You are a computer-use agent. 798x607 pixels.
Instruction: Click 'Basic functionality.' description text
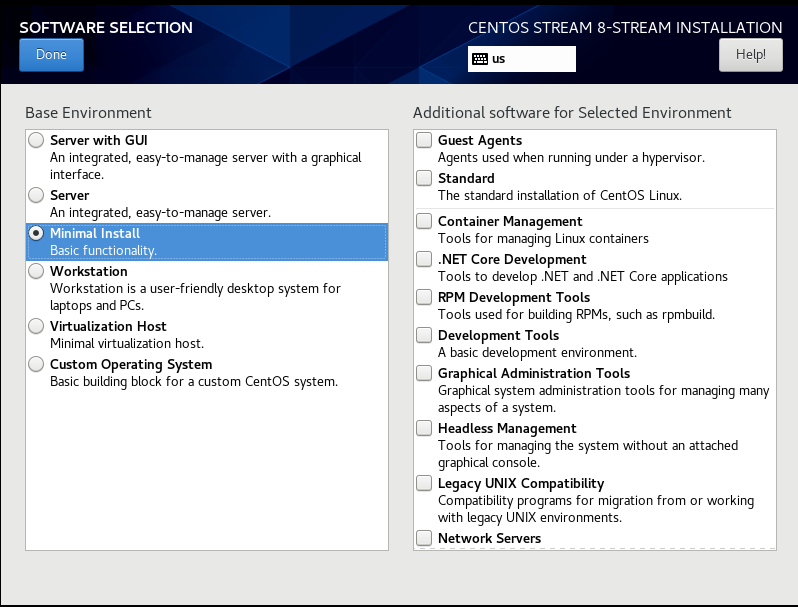coord(103,250)
